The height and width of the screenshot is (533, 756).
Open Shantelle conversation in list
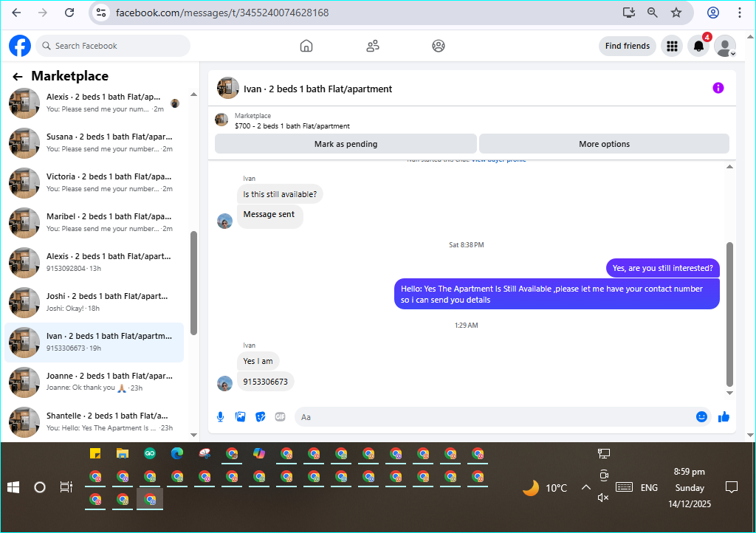95,422
